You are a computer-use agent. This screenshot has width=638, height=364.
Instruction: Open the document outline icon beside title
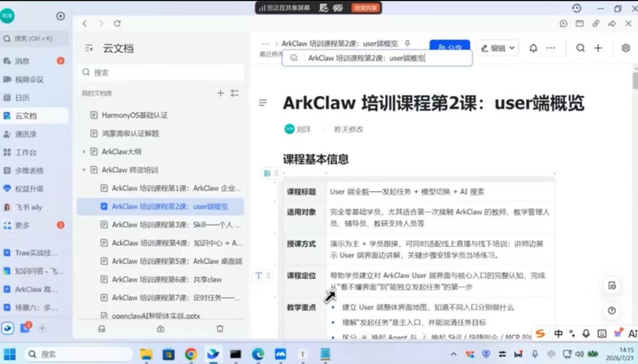(263, 103)
